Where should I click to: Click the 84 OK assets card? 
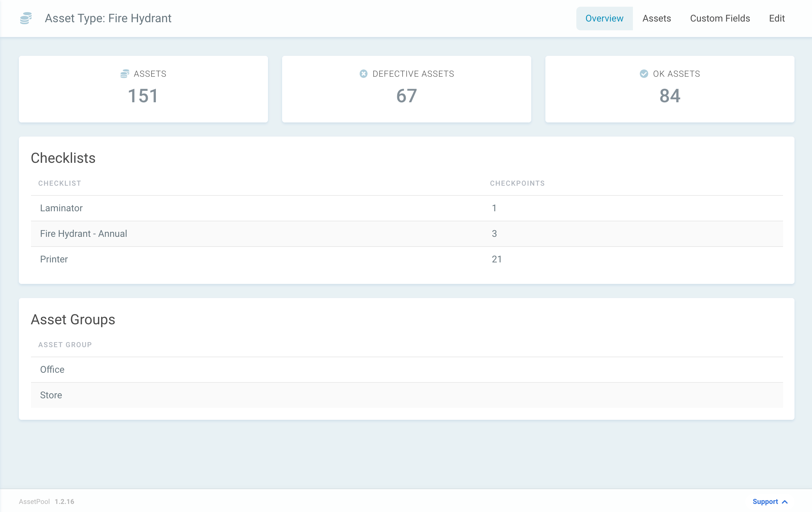click(x=669, y=89)
